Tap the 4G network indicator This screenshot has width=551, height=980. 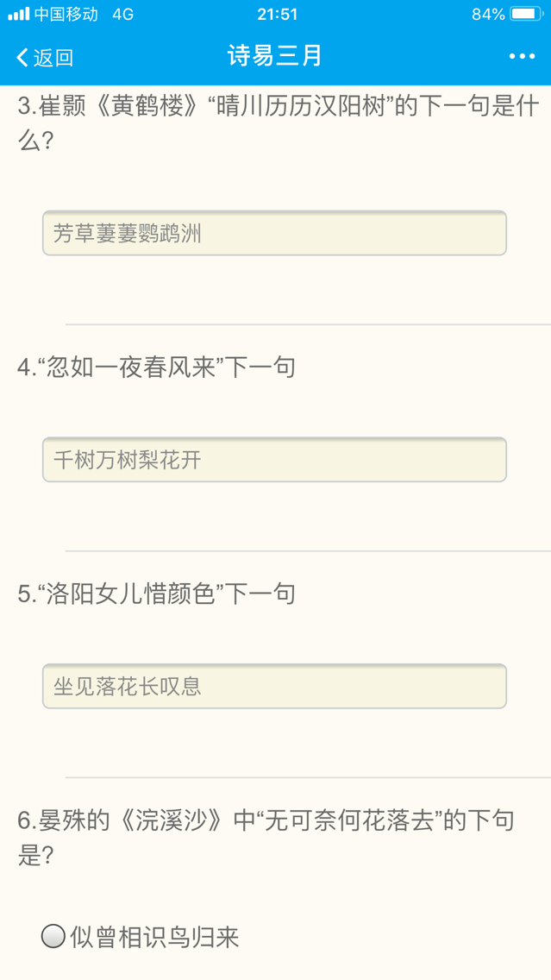tap(123, 14)
